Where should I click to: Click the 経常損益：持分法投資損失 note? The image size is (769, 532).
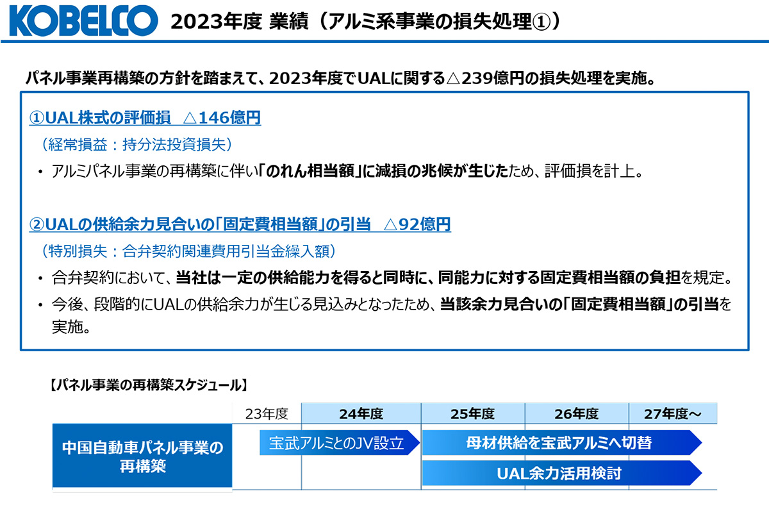pyautogui.click(x=136, y=144)
